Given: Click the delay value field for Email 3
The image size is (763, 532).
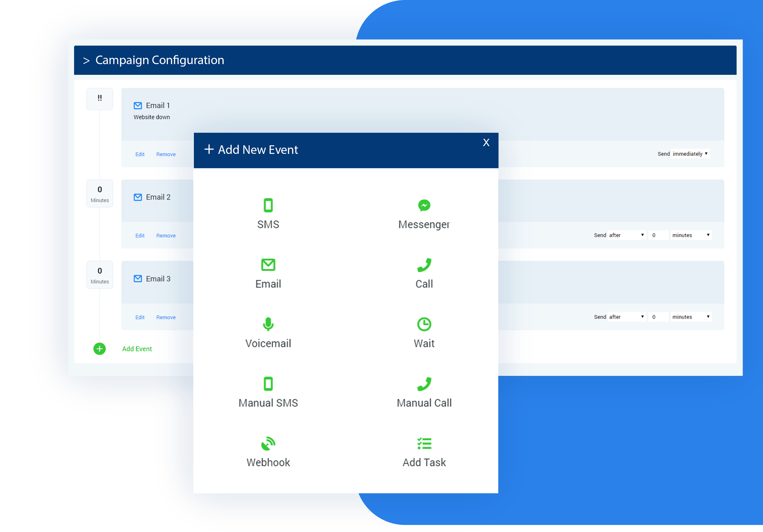Looking at the screenshot, I should tap(658, 317).
